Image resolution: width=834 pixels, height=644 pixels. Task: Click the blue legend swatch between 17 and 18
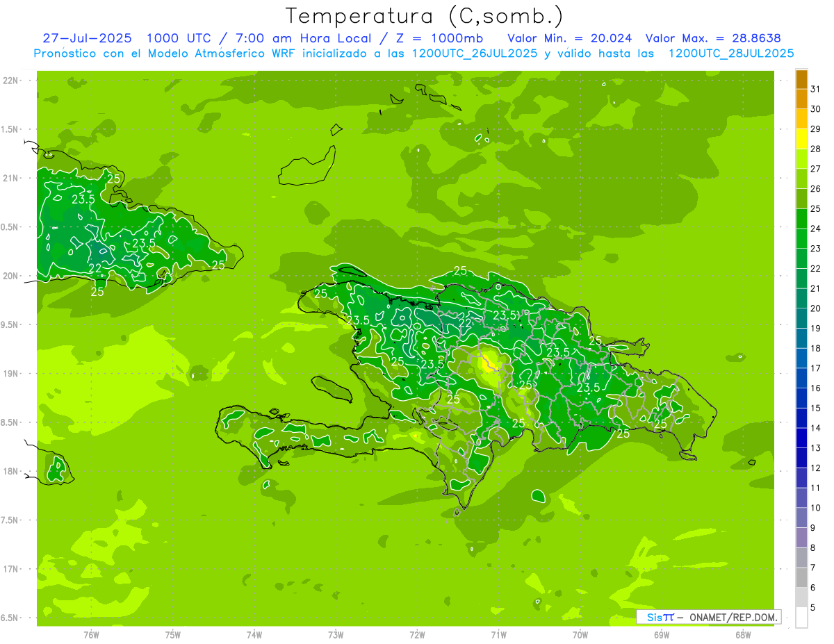point(801,358)
